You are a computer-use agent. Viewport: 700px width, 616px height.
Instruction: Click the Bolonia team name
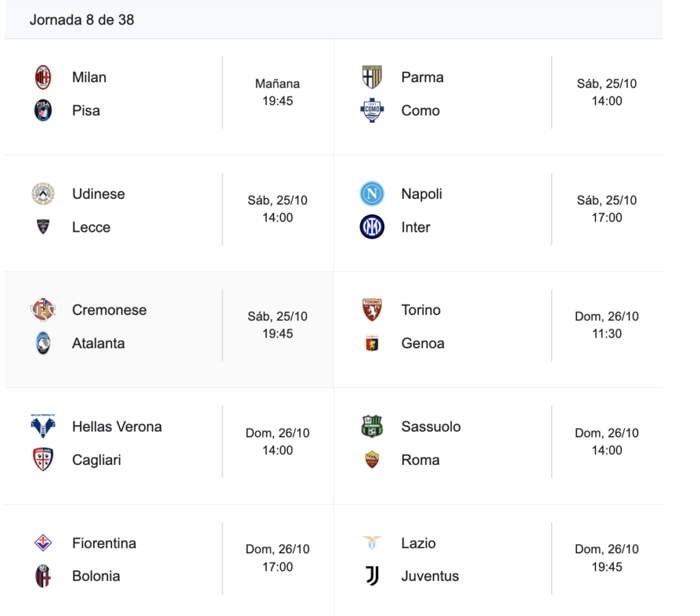(96, 576)
